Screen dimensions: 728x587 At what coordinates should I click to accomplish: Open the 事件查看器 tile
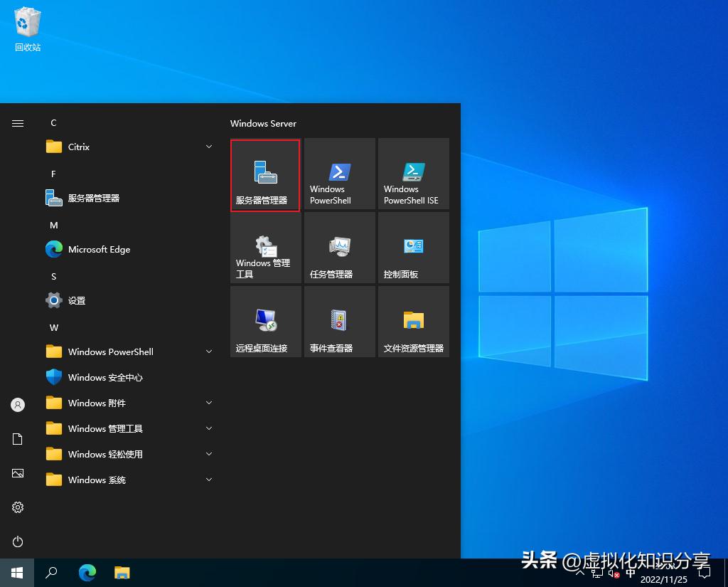pyautogui.click(x=339, y=321)
